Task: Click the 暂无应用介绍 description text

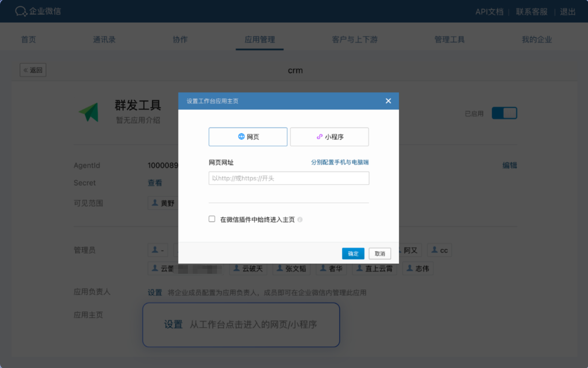Action: pos(138,120)
